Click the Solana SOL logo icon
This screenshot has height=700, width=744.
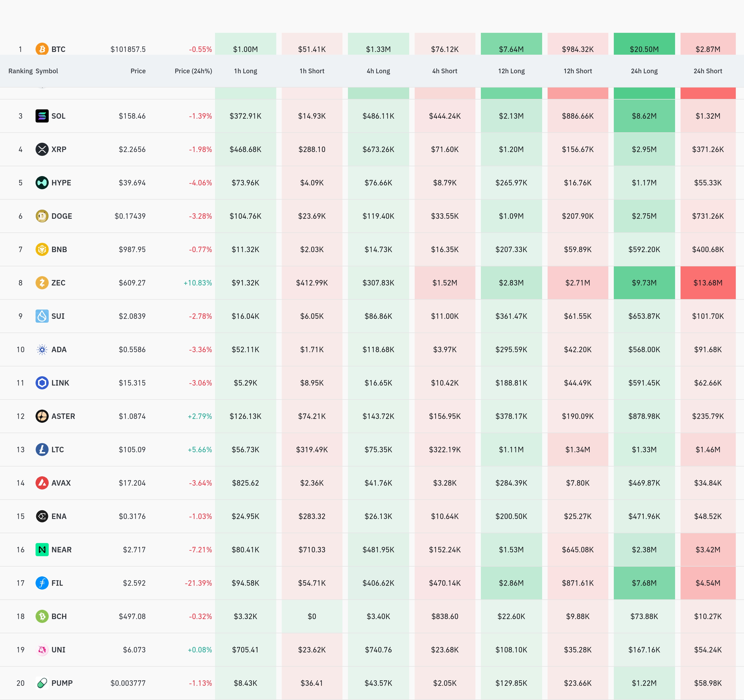[x=42, y=116]
